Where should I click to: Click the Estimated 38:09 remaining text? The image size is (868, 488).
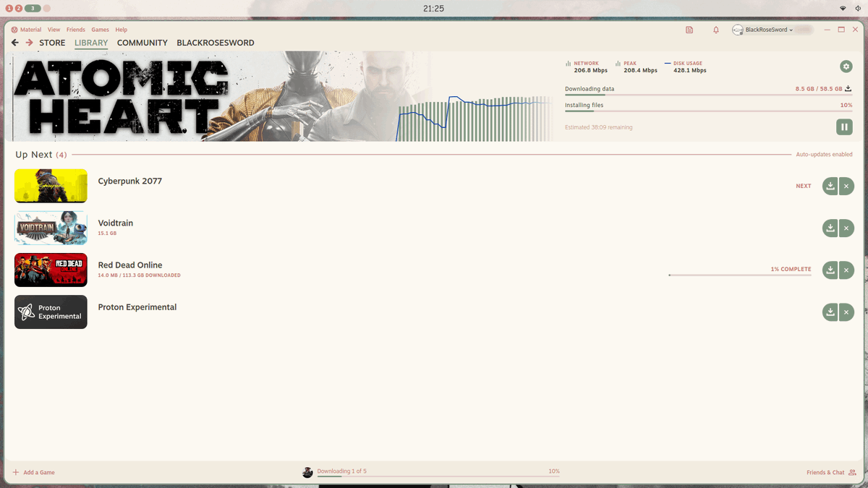tap(599, 127)
